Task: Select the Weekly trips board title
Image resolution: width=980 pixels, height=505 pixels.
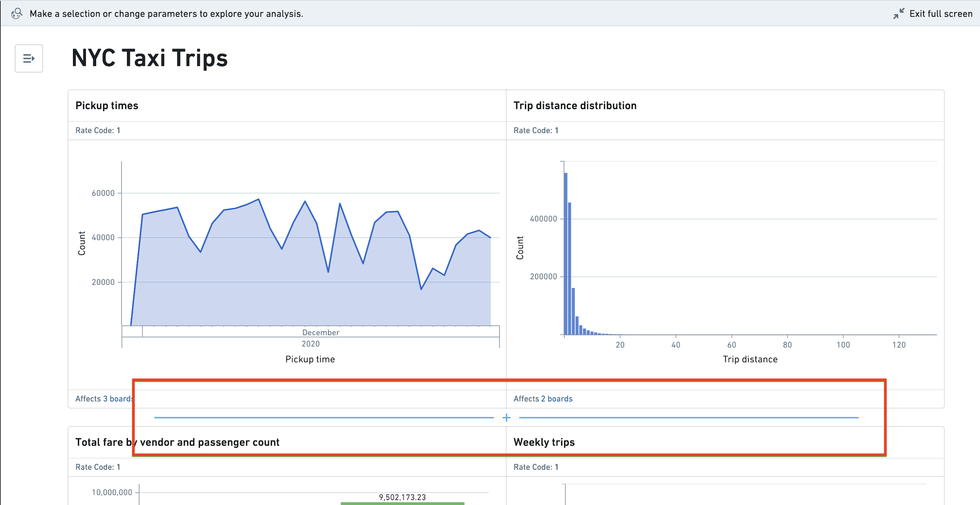Action: coord(544,442)
